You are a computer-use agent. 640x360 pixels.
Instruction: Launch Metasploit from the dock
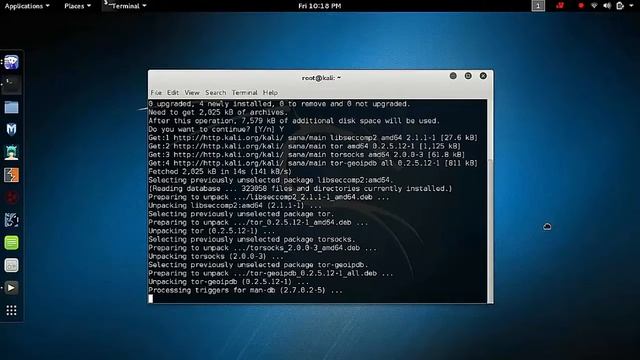(11, 130)
